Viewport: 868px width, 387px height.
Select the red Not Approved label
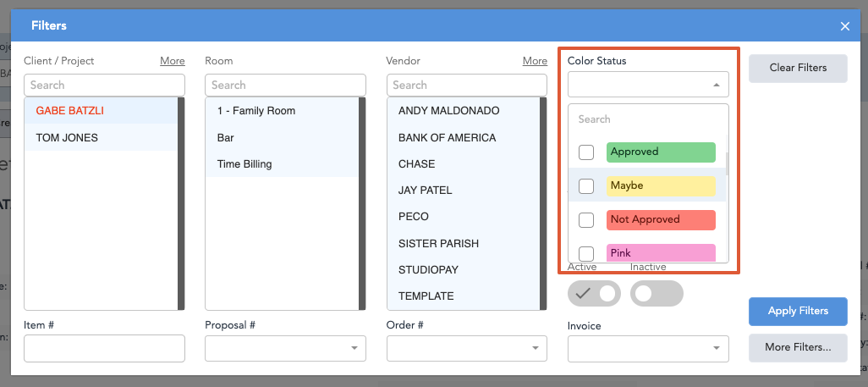(x=661, y=219)
